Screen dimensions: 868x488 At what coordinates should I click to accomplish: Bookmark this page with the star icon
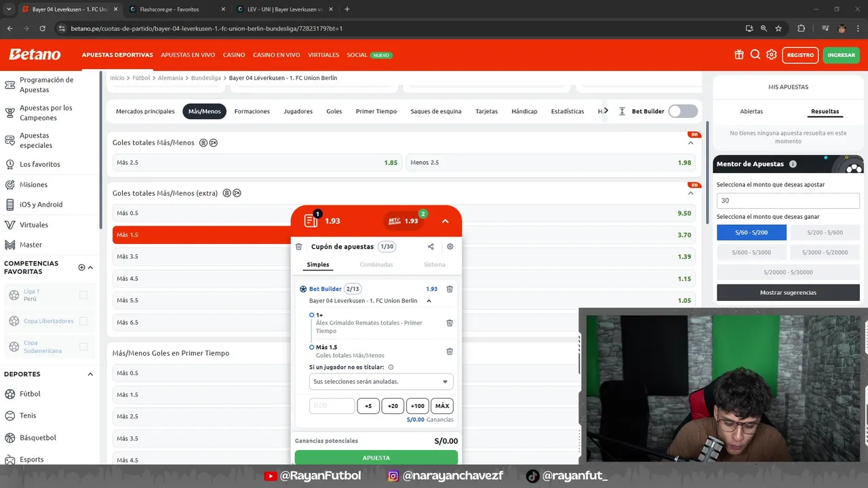(778, 28)
